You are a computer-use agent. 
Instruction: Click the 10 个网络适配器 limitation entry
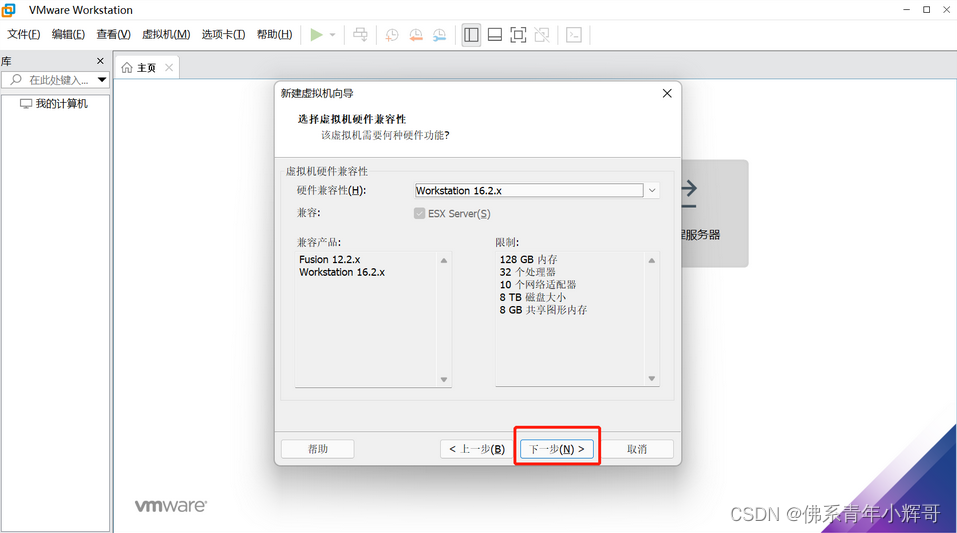pyautogui.click(x=538, y=285)
